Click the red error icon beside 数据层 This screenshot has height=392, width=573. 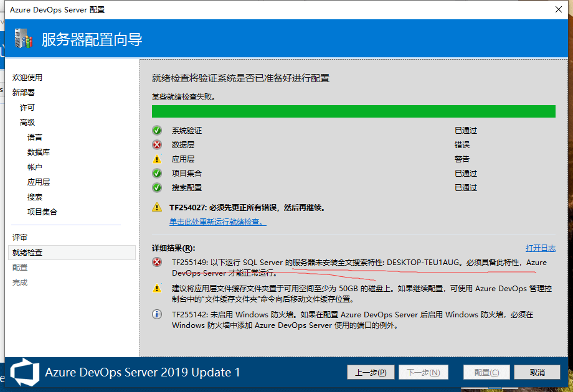click(157, 145)
